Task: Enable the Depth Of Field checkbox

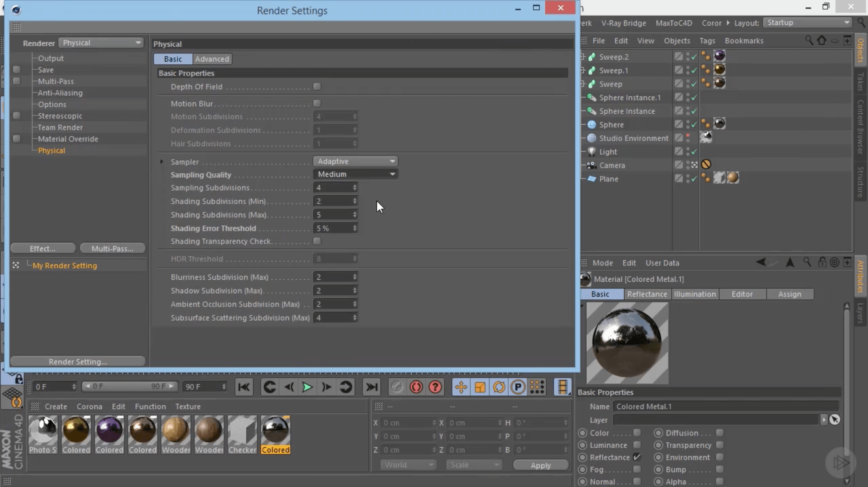Action: (x=317, y=86)
